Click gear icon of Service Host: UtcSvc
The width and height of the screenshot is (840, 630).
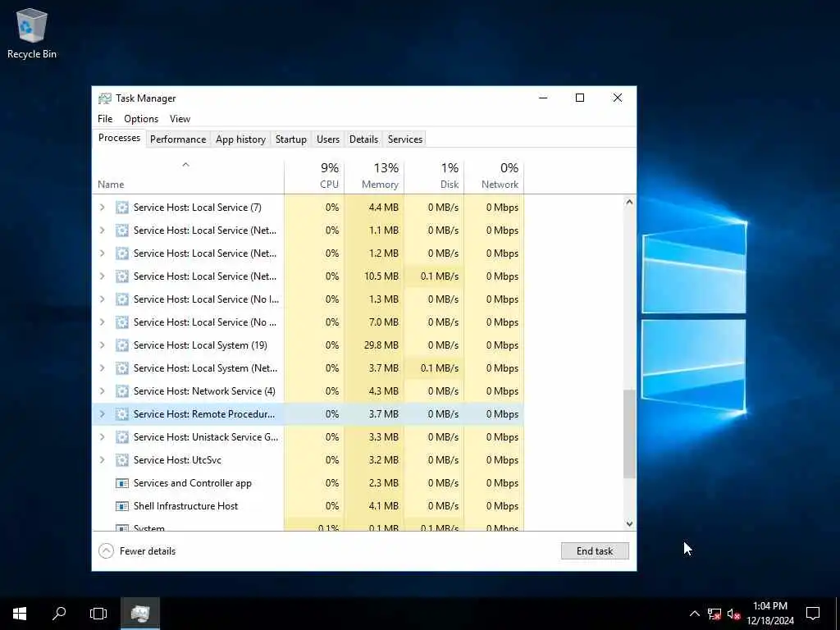[x=122, y=460]
